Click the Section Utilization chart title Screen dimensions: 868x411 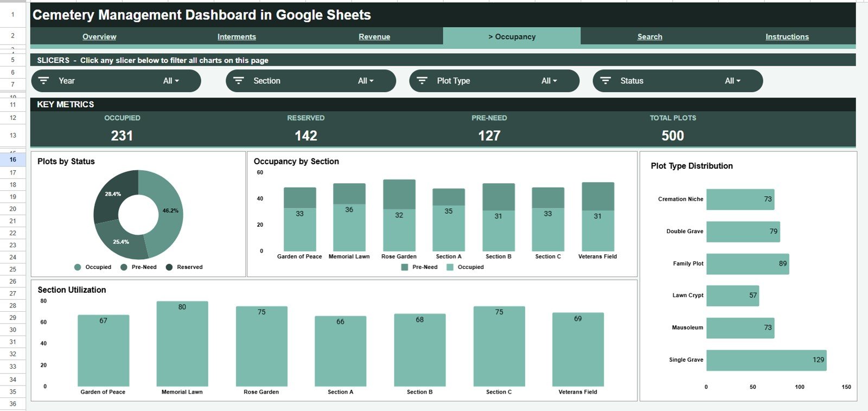pos(72,290)
